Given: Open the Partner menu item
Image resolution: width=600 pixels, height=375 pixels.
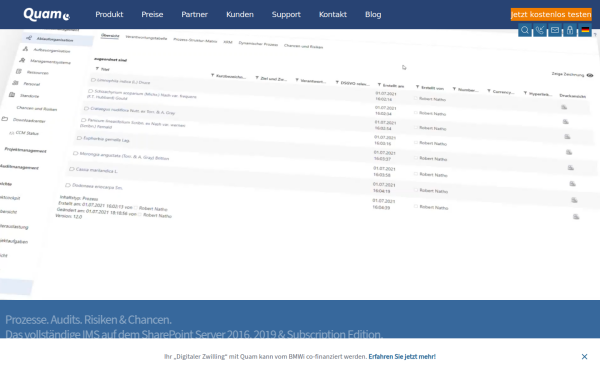Looking at the screenshot, I should (x=194, y=15).
